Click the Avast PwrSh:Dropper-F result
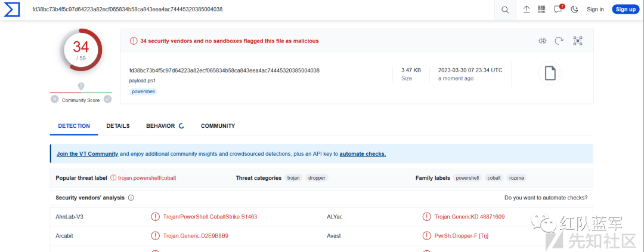This screenshot has height=252, width=644. (461, 236)
